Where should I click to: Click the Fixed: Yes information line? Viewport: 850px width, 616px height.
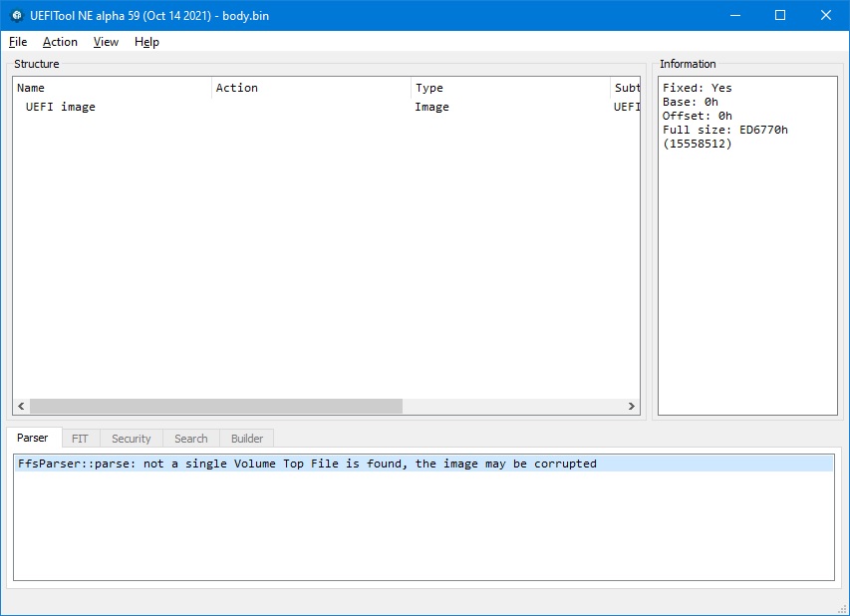coord(698,88)
